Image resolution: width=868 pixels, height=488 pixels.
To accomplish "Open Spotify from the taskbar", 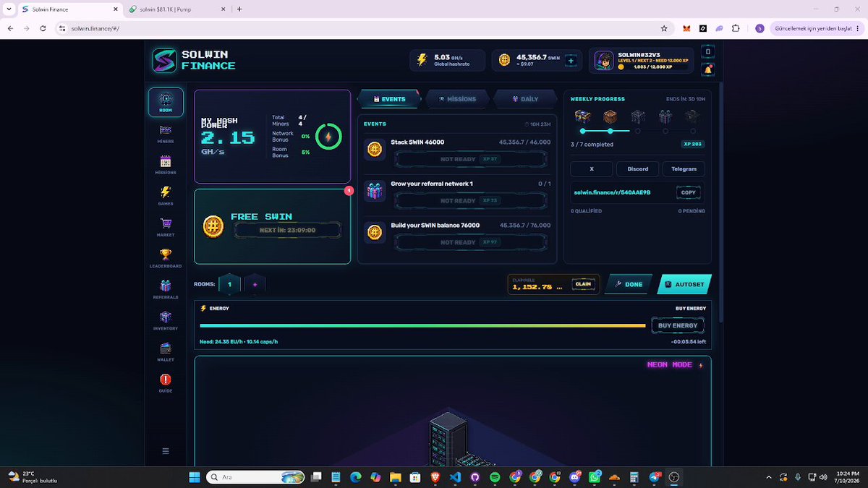I will point(495,477).
